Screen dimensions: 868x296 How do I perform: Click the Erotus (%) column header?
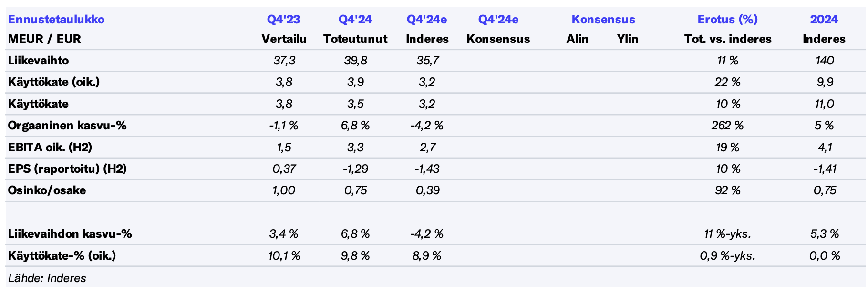(x=727, y=20)
